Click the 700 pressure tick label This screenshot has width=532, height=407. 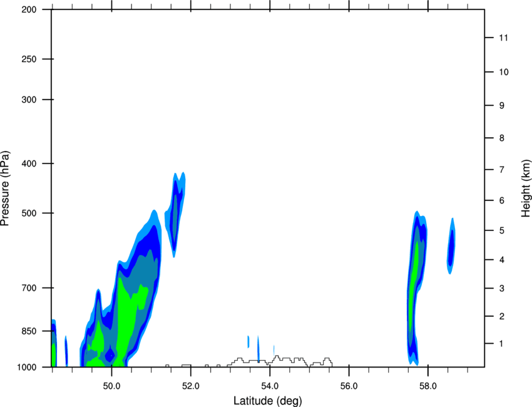click(x=29, y=288)
